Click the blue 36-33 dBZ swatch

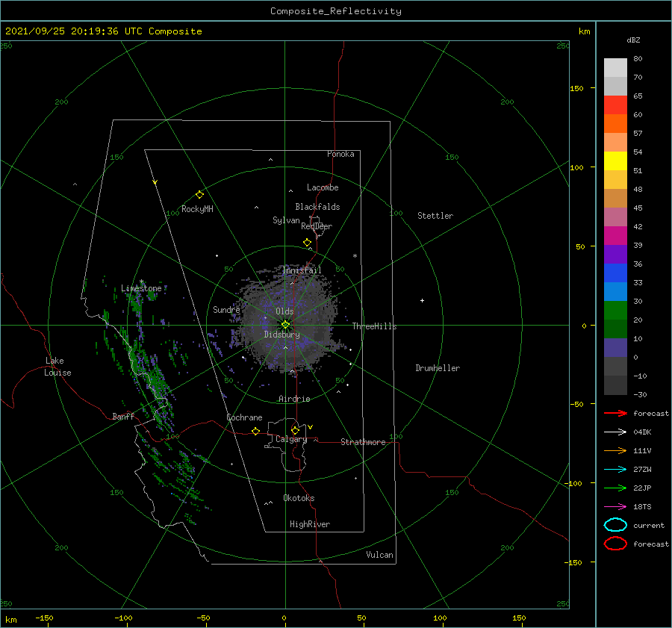[x=615, y=273]
